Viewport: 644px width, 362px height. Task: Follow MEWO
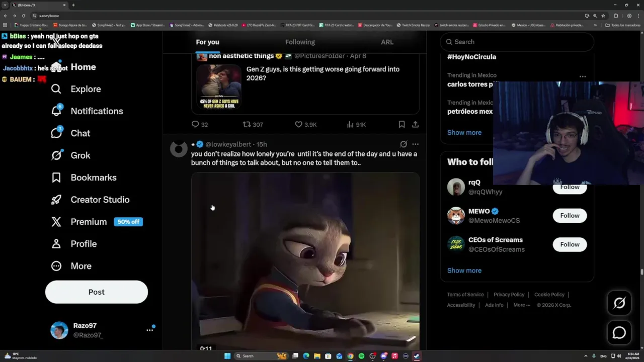570,216
